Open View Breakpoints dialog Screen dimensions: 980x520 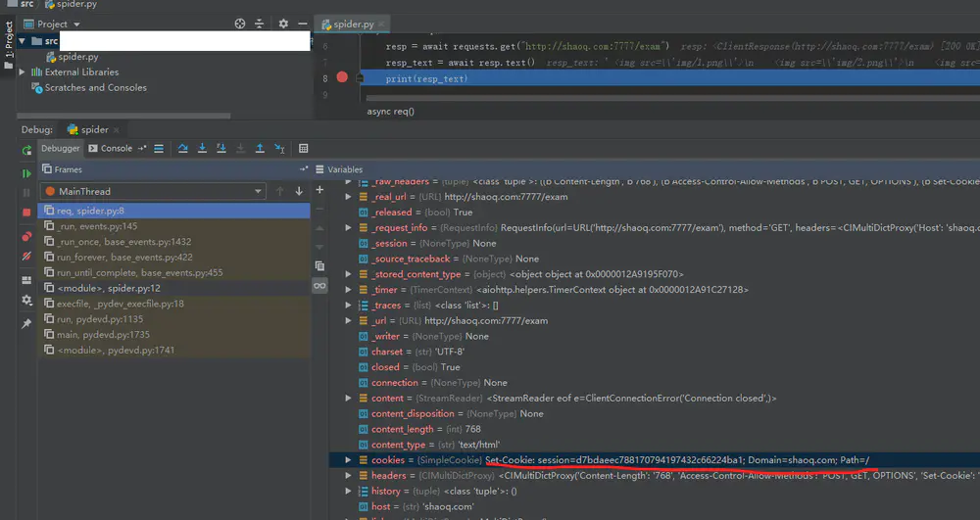pyautogui.click(x=26, y=236)
